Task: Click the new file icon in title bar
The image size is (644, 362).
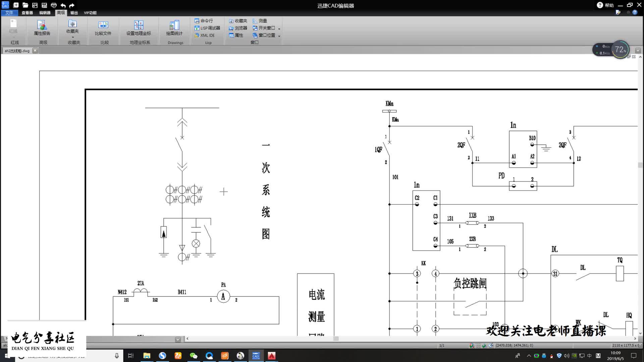Action: click(x=16, y=5)
